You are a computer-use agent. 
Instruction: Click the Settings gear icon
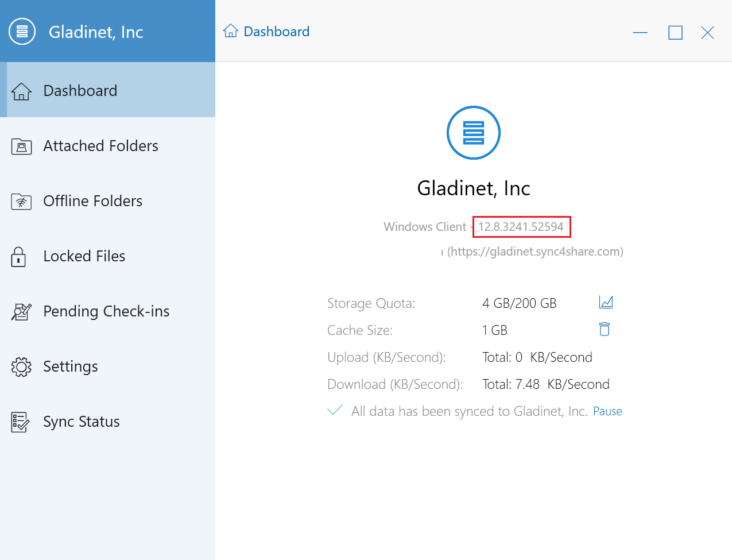21,367
